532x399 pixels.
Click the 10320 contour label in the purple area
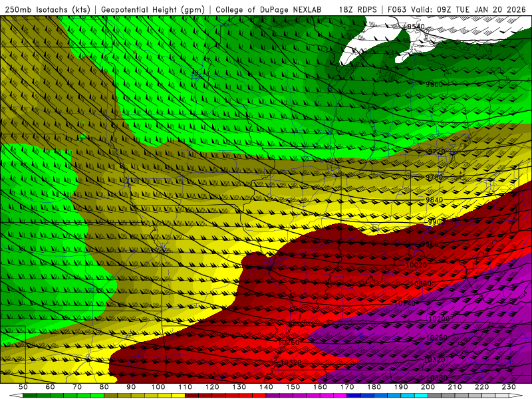pyautogui.click(x=435, y=360)
